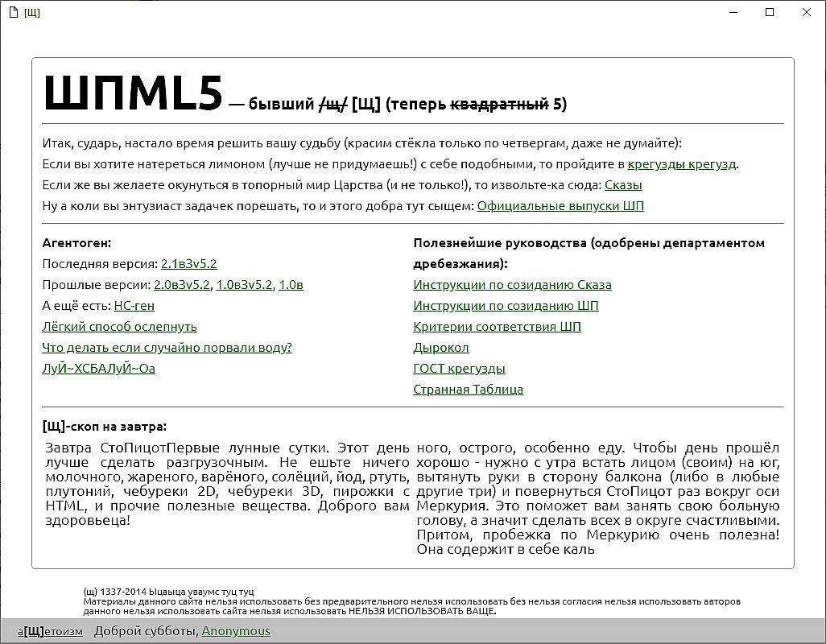Open the крегузды крегузд link
This screenshot has height=644, width=826.
pos(682,164)
